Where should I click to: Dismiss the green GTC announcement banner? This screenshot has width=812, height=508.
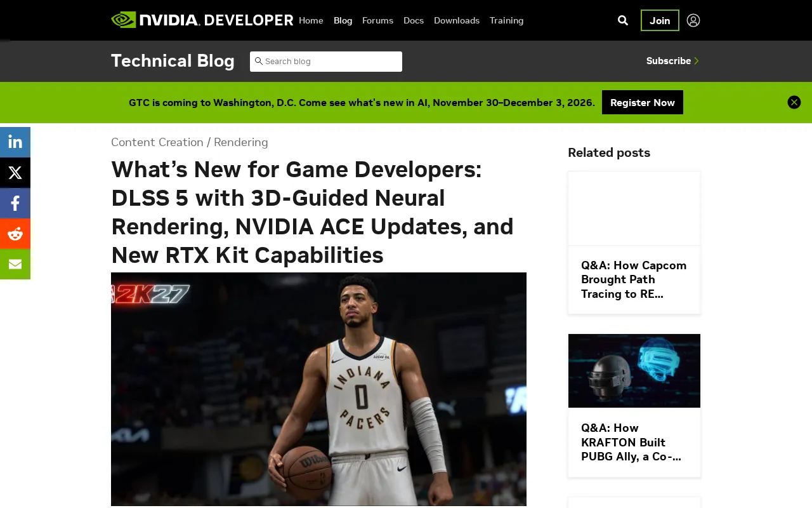(x=794, y=102)
